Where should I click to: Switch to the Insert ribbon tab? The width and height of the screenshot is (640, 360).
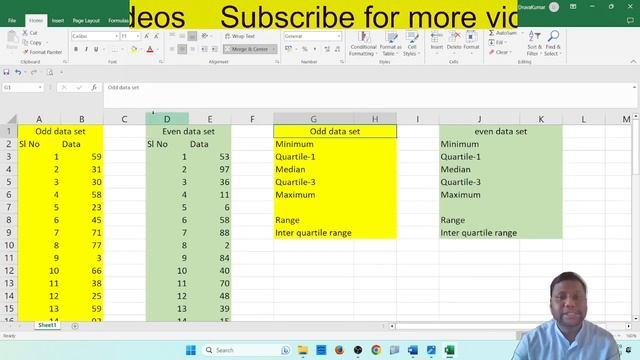pos(58,20)
